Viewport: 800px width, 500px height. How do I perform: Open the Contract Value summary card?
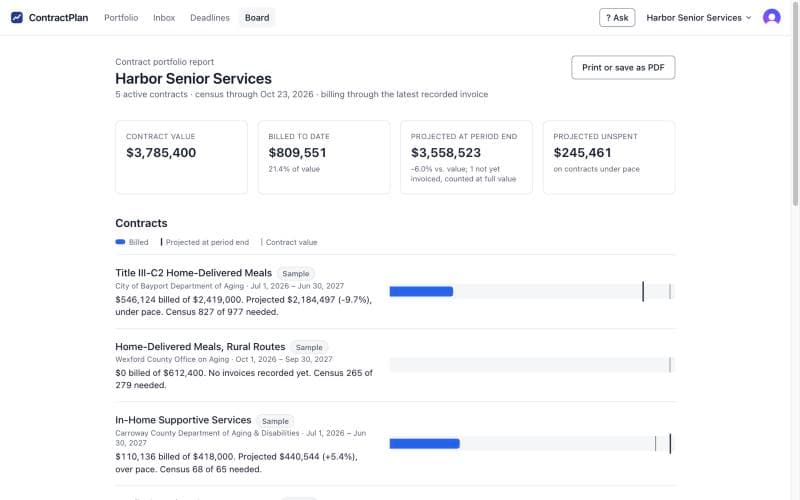click(x=181, y=157)
